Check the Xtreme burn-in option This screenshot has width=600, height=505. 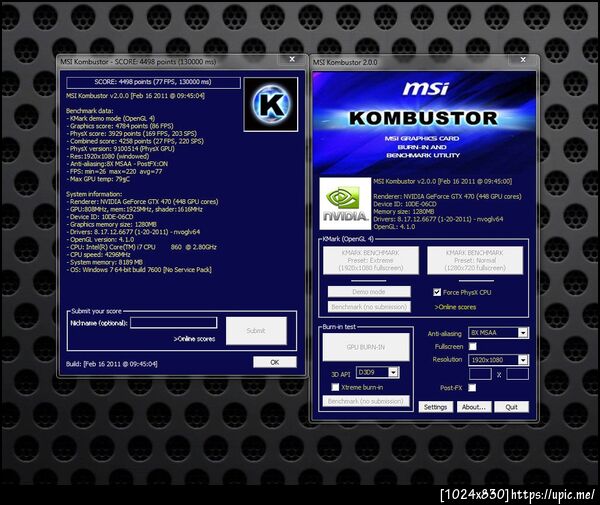[x=335, y=387]
